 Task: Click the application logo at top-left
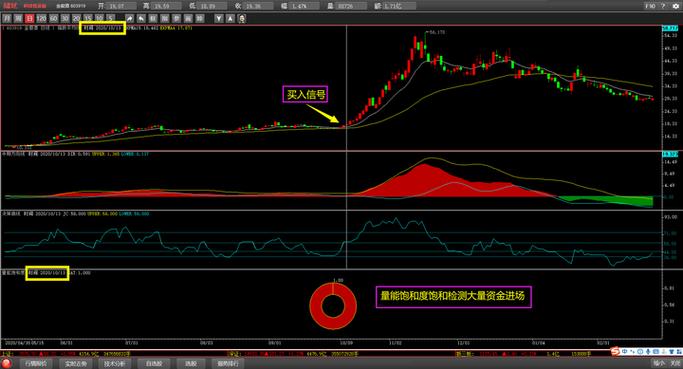tap(10, 6)
